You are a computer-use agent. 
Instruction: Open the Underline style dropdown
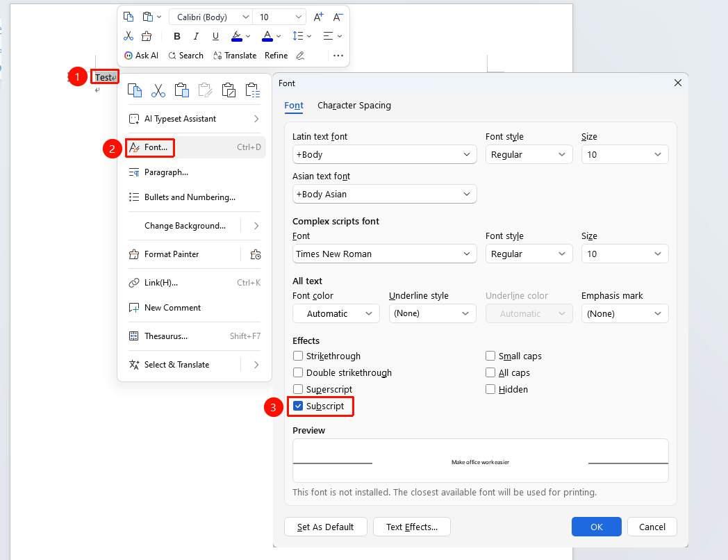(432, 313)
